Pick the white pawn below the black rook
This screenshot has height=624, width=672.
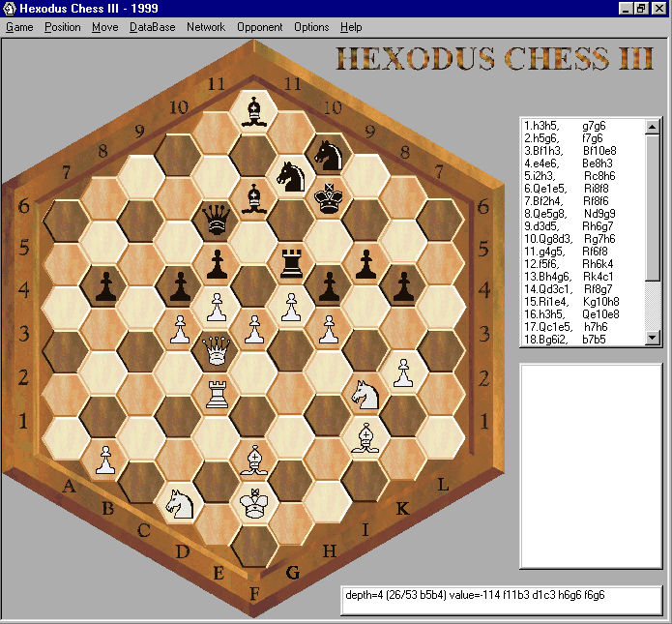coord(291,307)
